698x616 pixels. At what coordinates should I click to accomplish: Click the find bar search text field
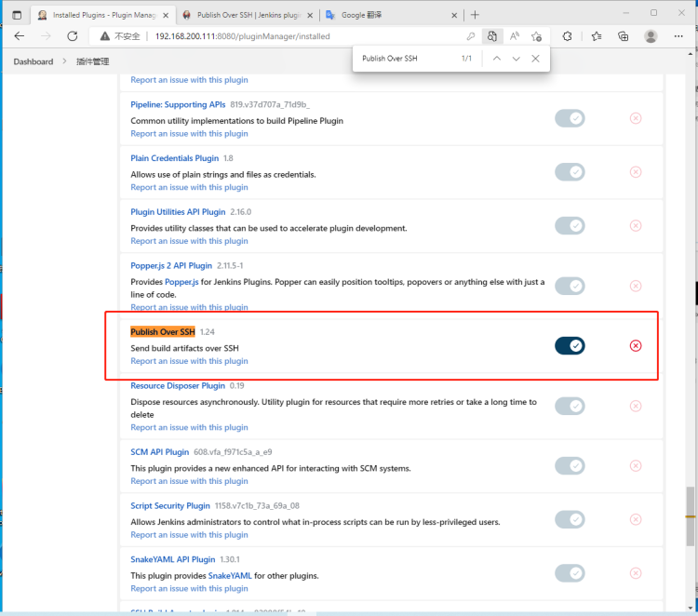pos(408,59)
